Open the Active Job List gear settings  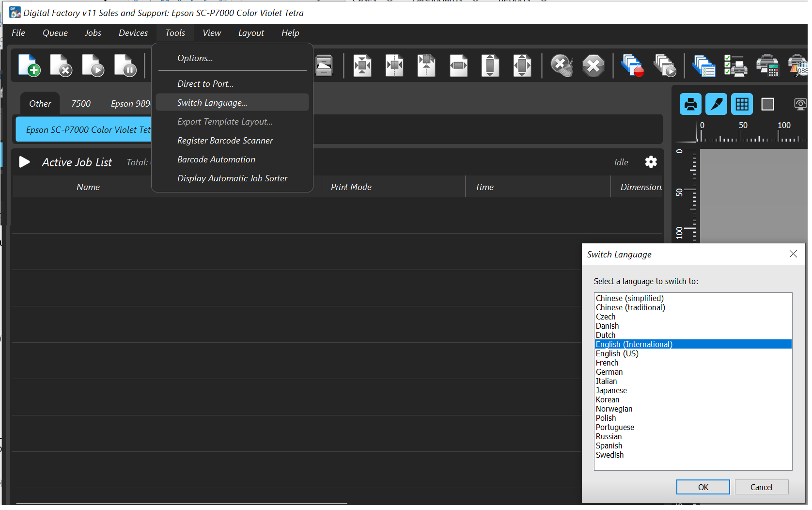pos(651,162)
